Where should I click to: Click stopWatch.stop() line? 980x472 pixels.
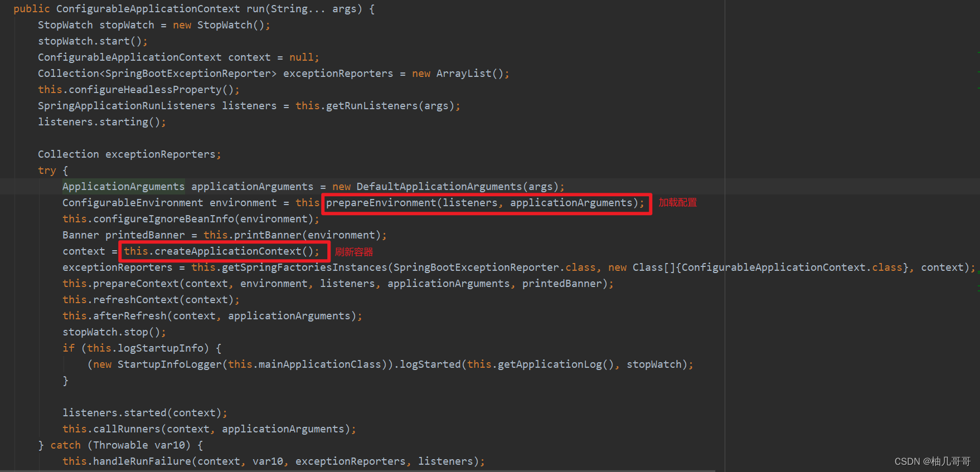coord(114,332)
